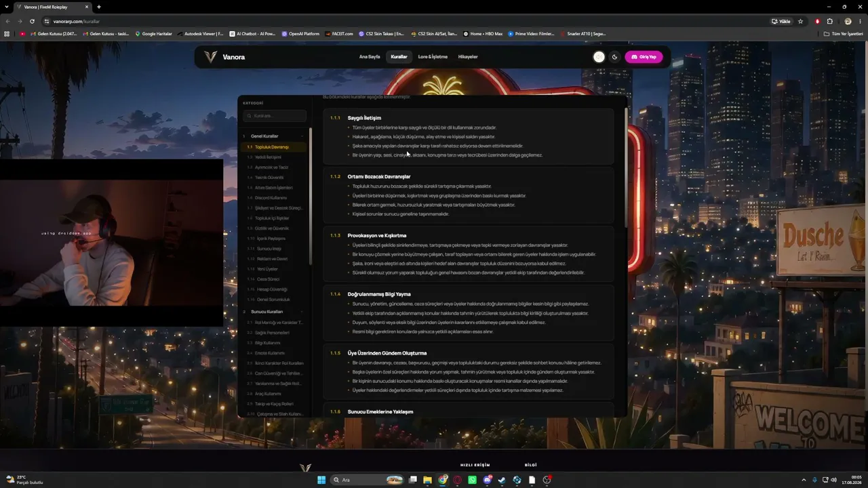Open Sunucu İmajı sidebar entry
The image size is (868, 488).
pos(269,249)
